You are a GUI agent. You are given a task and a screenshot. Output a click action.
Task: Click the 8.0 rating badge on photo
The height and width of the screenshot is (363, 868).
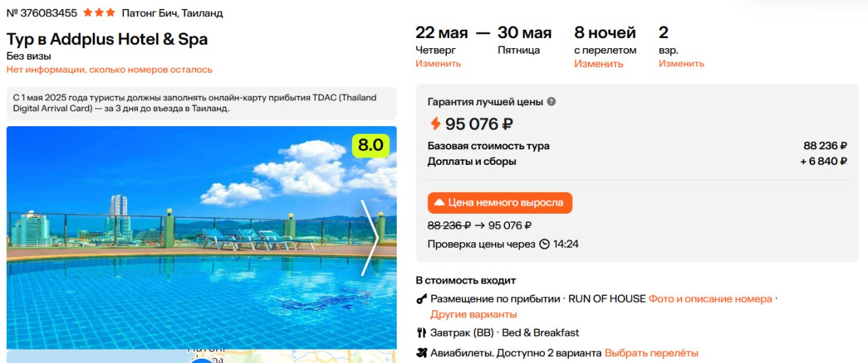(x=370, y=145)
